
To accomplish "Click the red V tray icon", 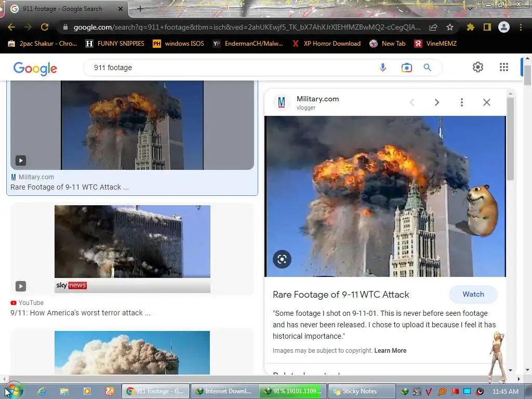I will click(429, 392).
